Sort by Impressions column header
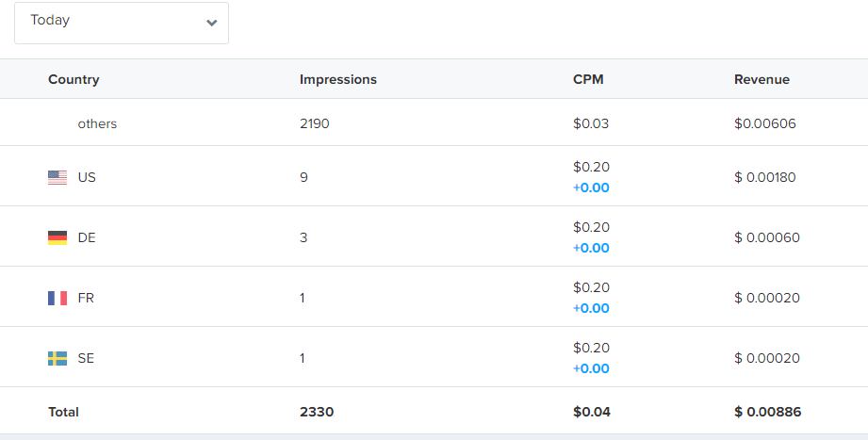Viewport: 868px width, 440px height. click(x=337, y=79)
